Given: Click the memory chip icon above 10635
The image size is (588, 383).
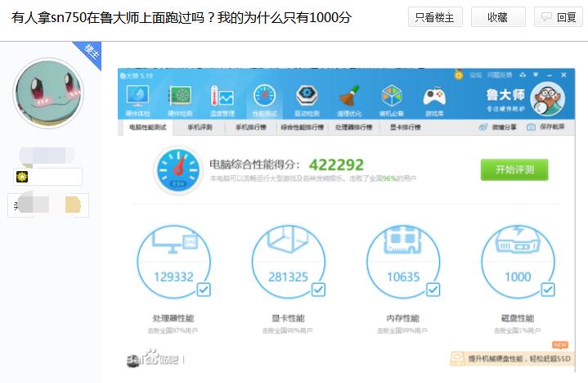Looking at the screenshot, I should tap(402, 240).
